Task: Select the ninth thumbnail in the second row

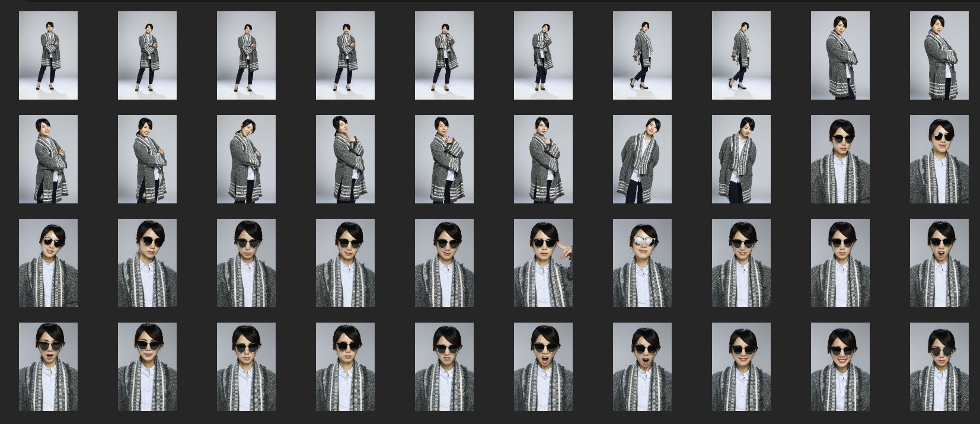Action: tap(840, 159)
